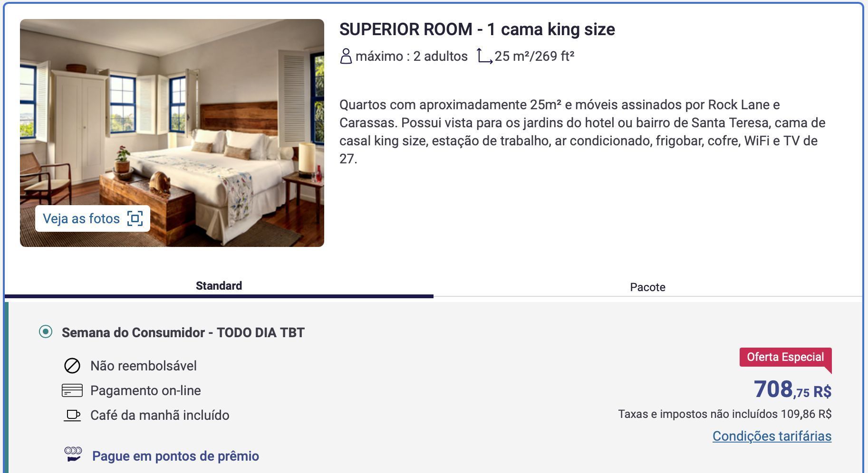Click the online payment card icon
The height and width of the screenshot is (473, 868).
click(72, 390)
